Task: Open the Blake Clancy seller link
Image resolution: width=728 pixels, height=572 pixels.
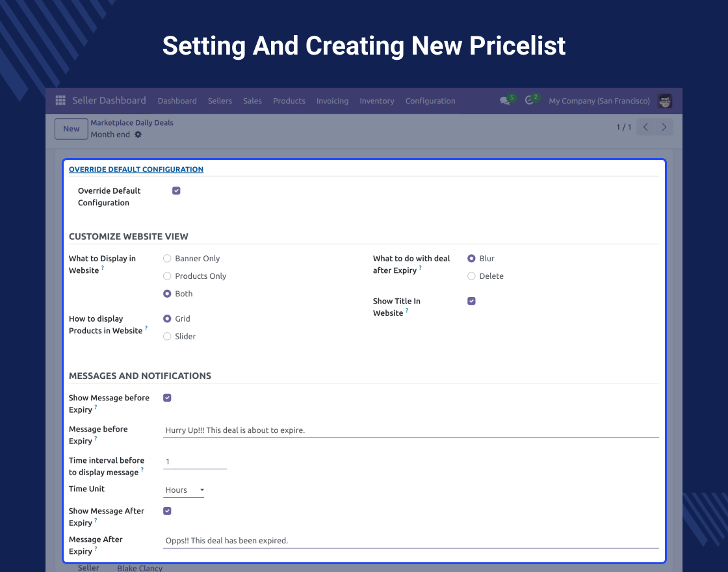Action: coord(140,568)
